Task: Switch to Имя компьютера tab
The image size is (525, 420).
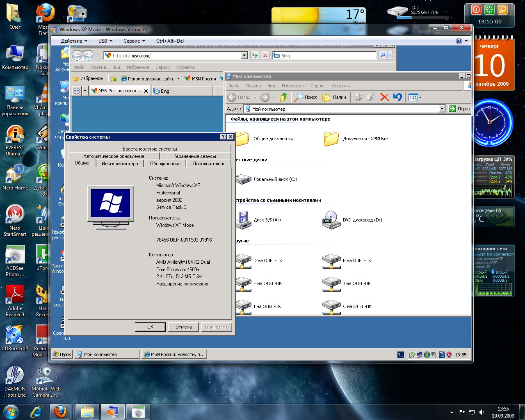Action: tap(120, 164)
